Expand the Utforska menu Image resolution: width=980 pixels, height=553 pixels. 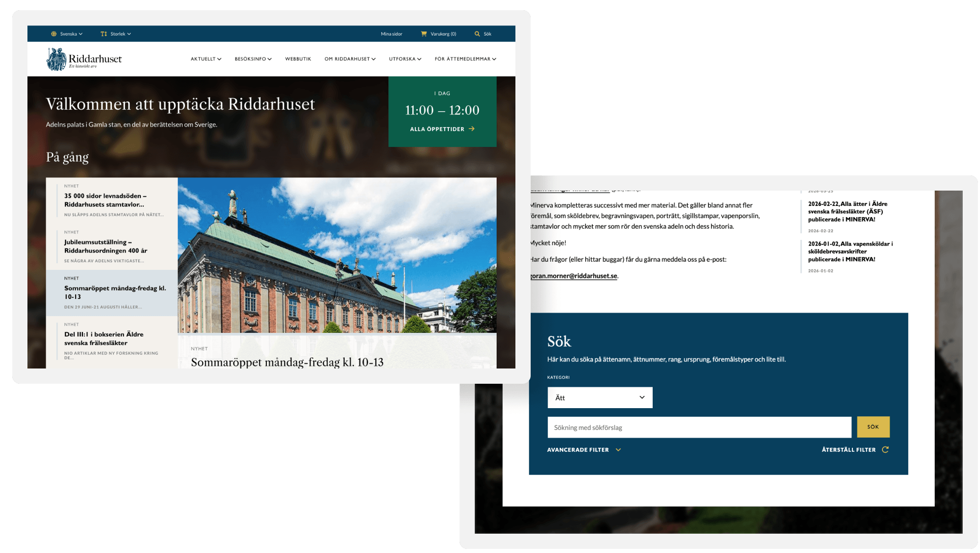(x=405, y=59)
